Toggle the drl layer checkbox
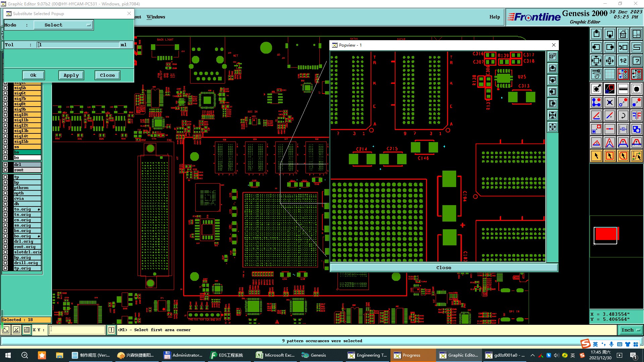This screenshot has height=362, width=644. coord(5,165)
